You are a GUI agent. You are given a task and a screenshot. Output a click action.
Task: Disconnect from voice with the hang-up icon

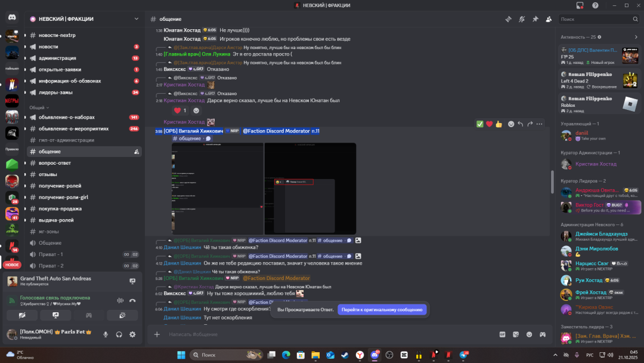point(132,301)
